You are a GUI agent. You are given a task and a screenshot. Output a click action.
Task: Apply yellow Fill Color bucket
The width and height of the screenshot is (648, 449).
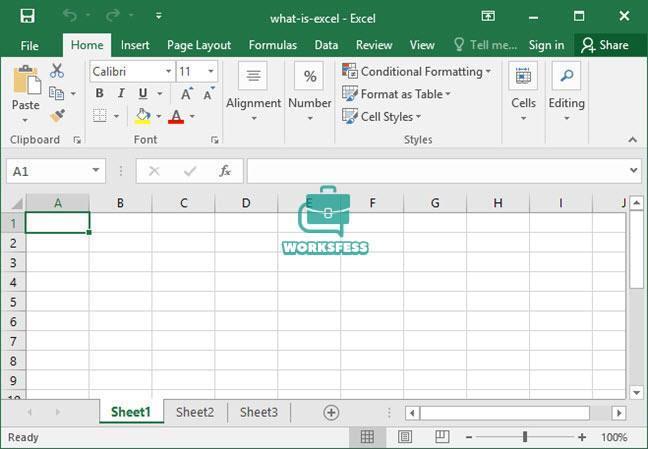point(143,116)
